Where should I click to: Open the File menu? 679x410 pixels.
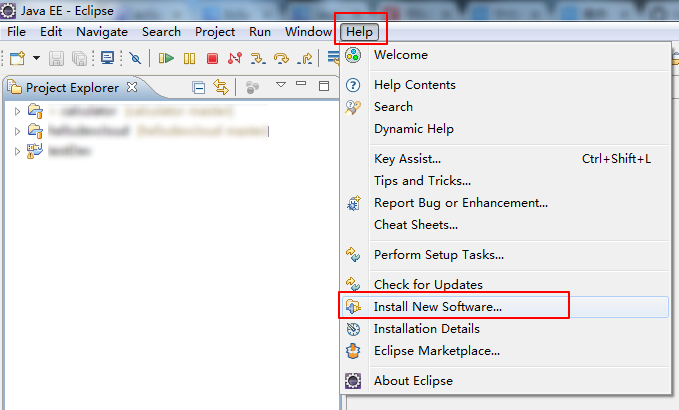tap(16, 32)
